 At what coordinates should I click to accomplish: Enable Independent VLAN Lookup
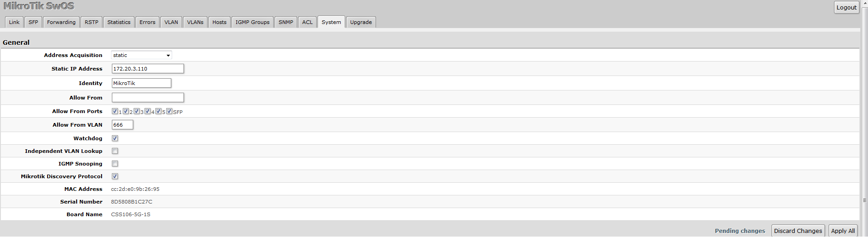(115, 151)
